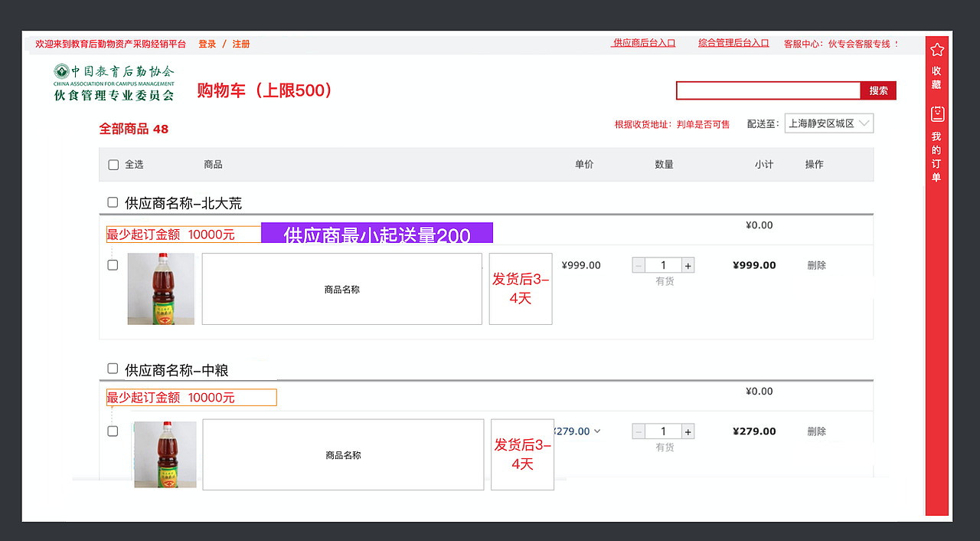The height and width of the screenshot is (541, 980).
Task: Click inside the search input box
Action: (768, 90)
